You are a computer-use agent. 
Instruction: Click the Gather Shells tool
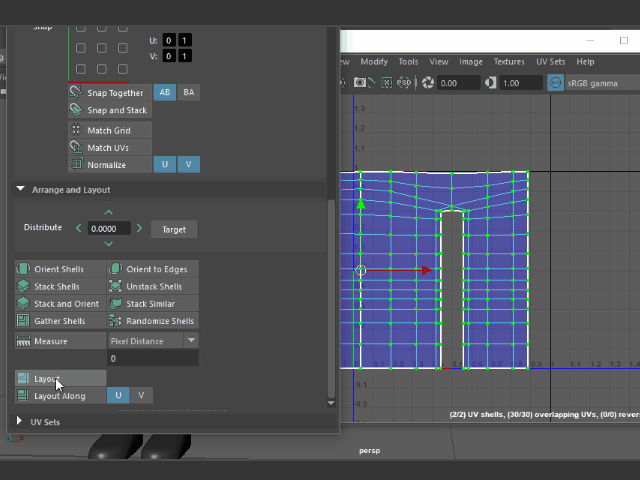(x=60, y=321)
